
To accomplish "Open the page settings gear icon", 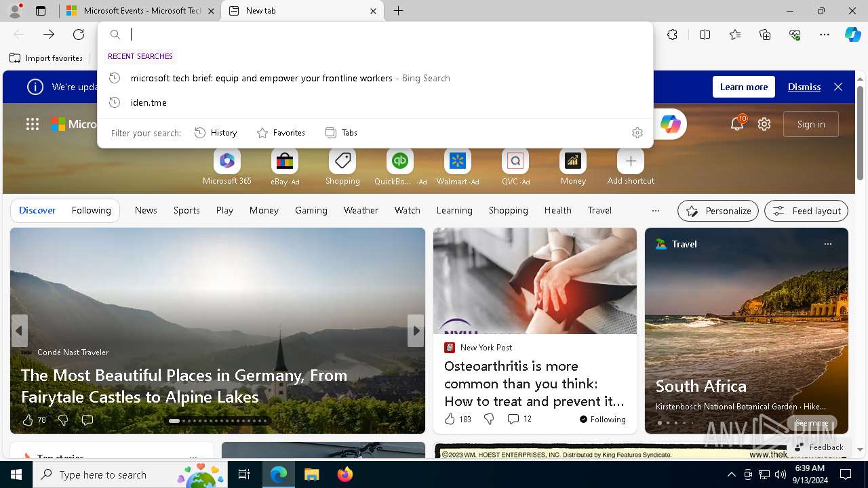I will (764, 124).
